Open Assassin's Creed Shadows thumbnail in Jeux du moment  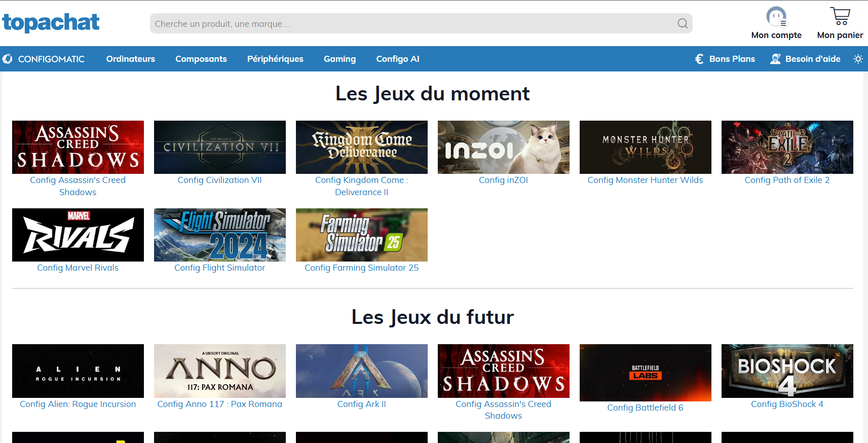78,147
